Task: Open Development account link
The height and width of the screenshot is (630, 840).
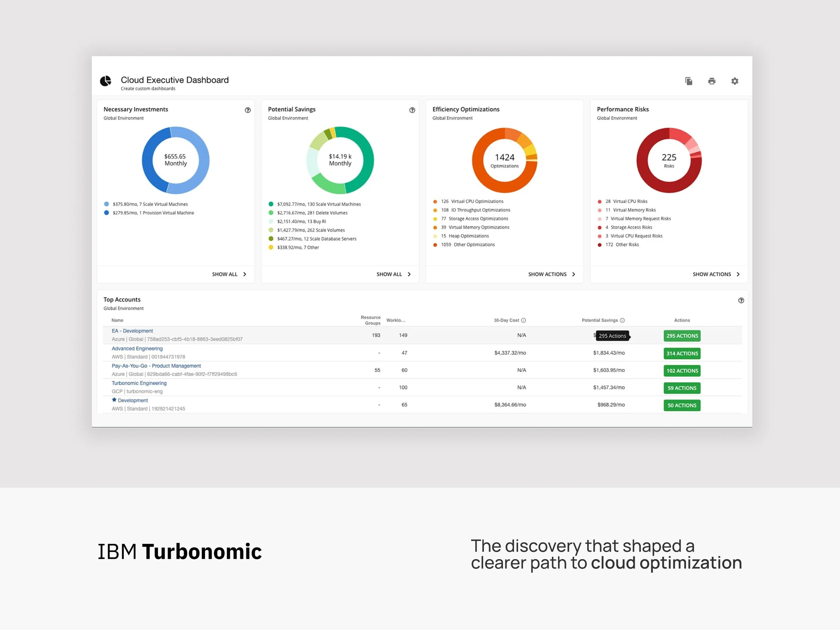Action: (x=132, y=400)
